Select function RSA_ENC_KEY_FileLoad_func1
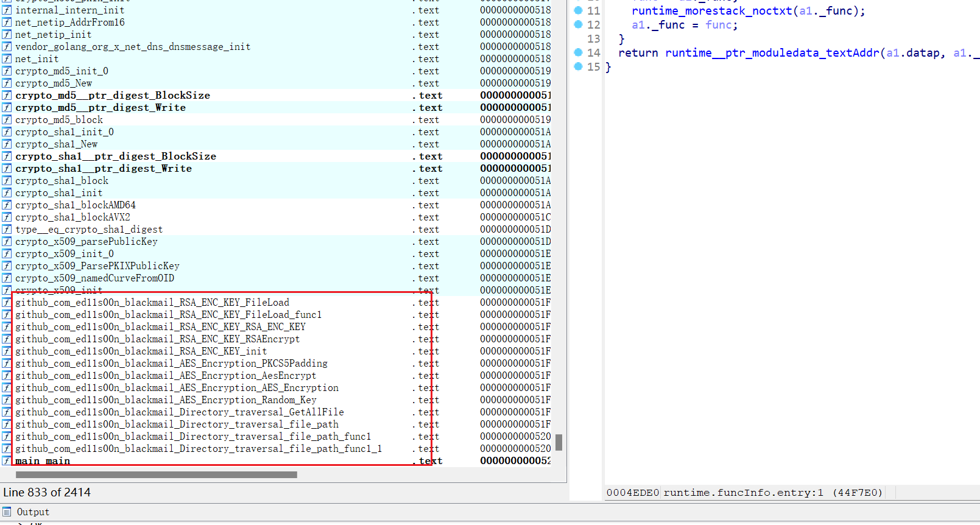Screen dimensions: 980x525 pyautogui.click(x=168, y=315)
